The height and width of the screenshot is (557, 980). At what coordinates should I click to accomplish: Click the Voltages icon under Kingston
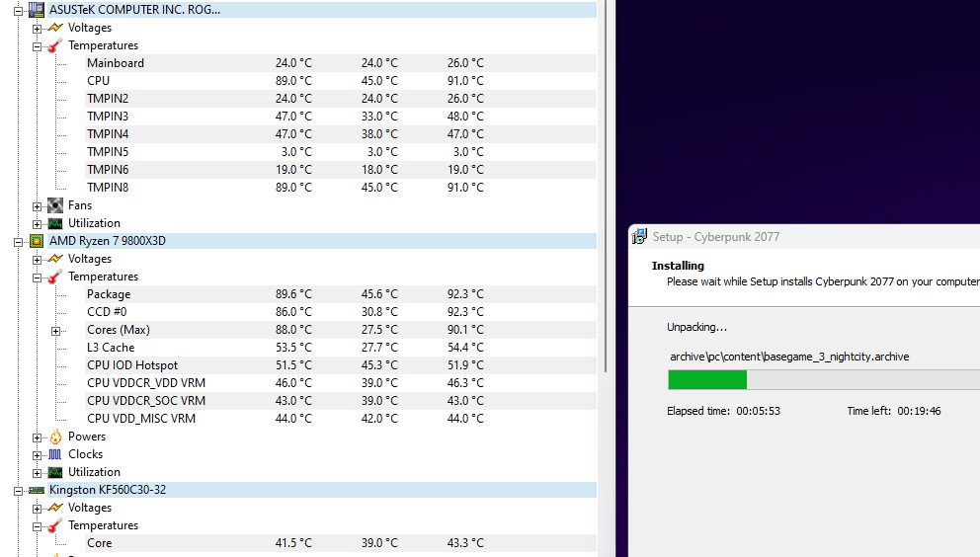[55, 508]
